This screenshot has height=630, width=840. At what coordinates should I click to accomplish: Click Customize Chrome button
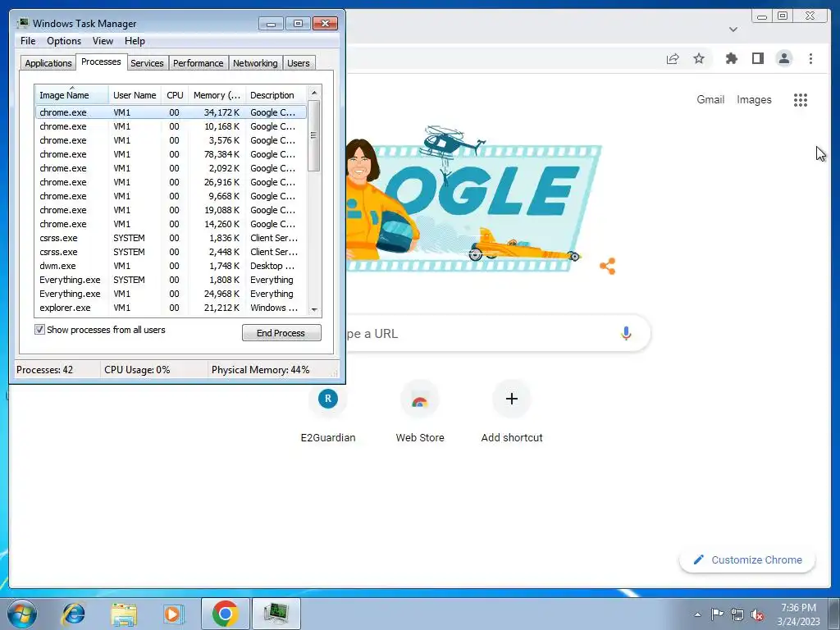(x=747, y=559)
